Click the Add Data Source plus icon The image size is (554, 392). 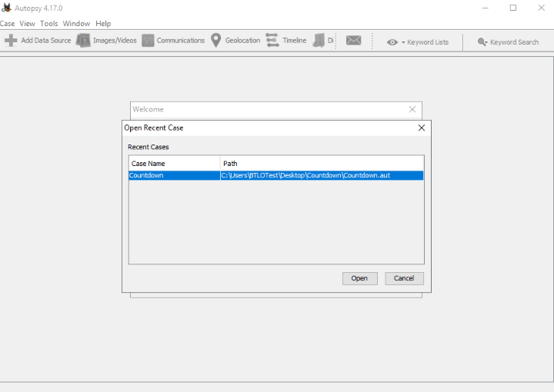[11, 40]
